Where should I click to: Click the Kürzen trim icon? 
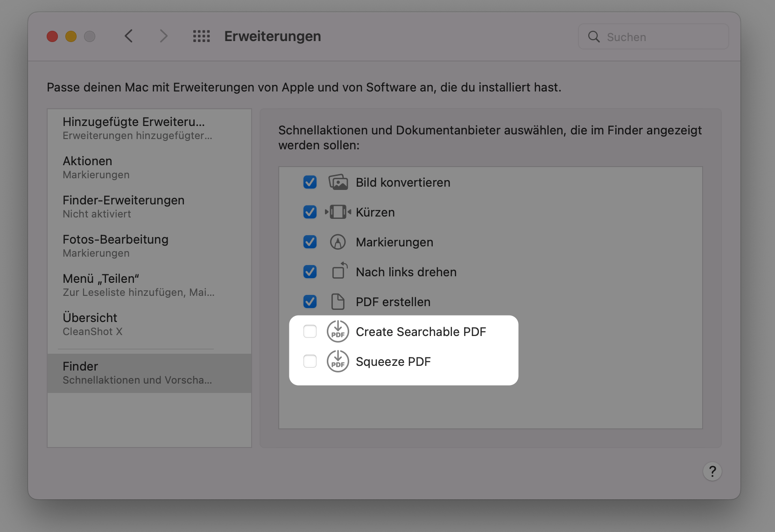click(338, 212)
